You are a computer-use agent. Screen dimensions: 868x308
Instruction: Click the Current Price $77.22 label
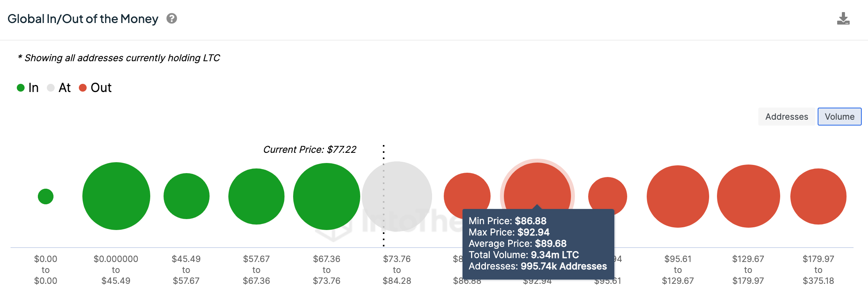[310, 149]
